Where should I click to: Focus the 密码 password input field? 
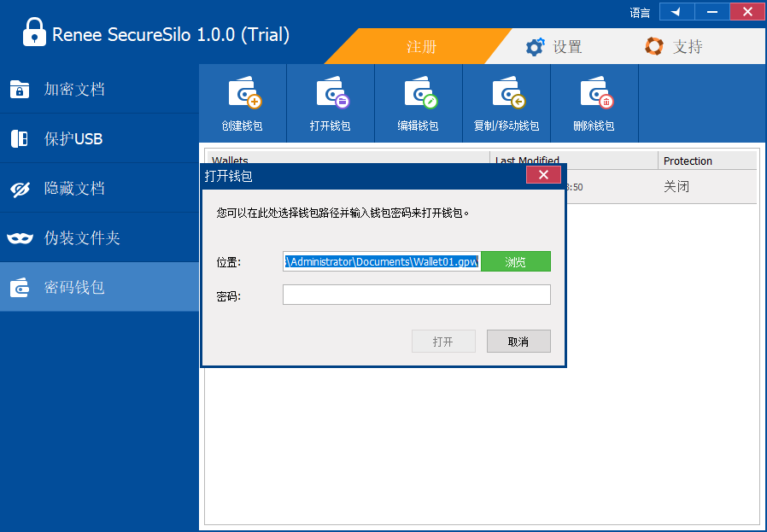(417, 295)
